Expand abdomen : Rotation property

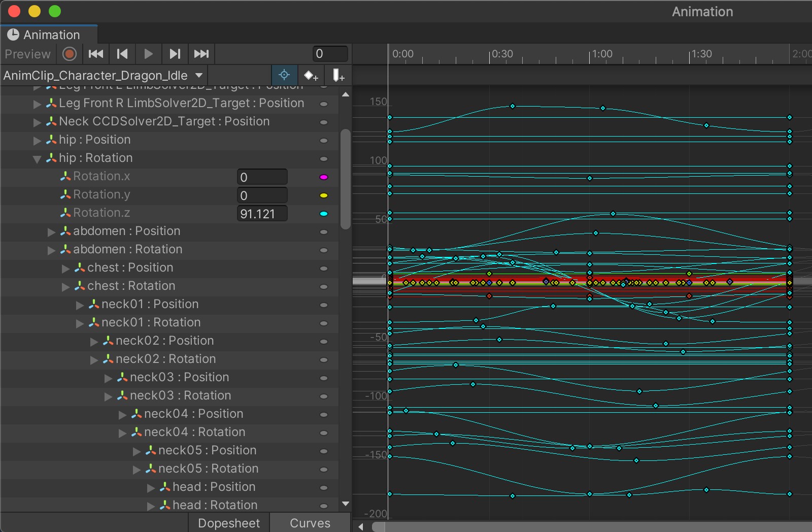coord(51,250)
